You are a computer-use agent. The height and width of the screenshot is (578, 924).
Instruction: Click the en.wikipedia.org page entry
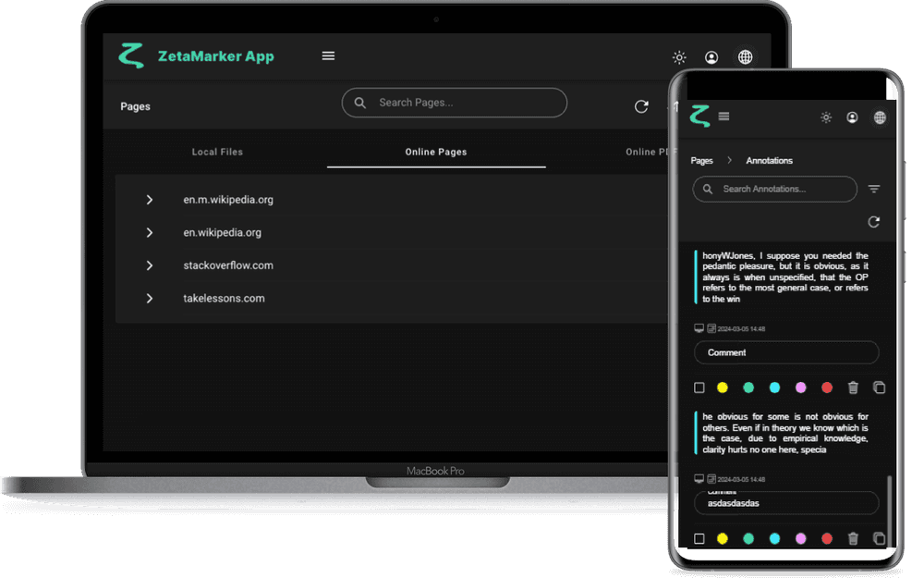[x=222, y=233]
